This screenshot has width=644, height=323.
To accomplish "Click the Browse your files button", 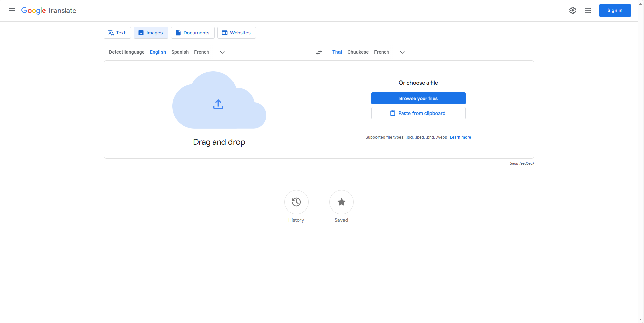I will click(x=418, y=98).
